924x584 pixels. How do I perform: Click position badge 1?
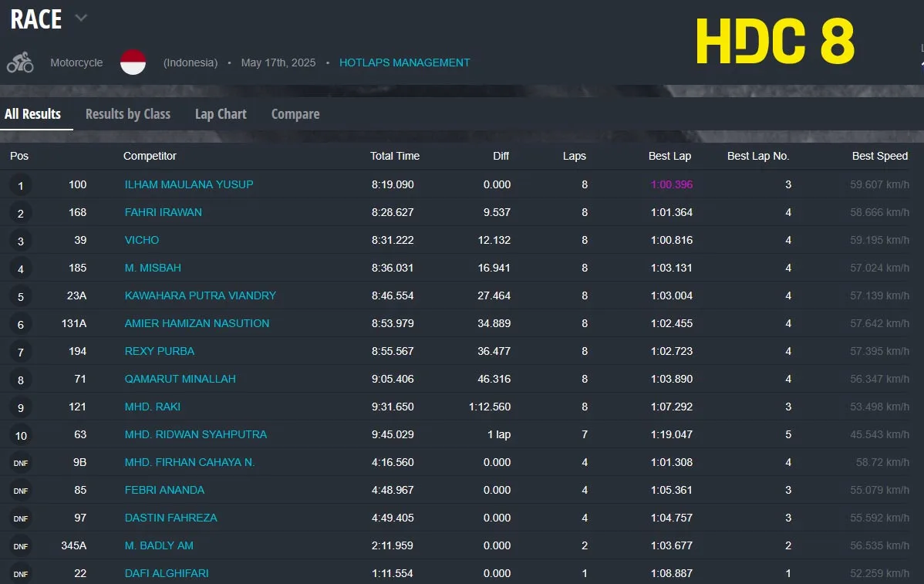pyautogui.click(x=21, y=186)
